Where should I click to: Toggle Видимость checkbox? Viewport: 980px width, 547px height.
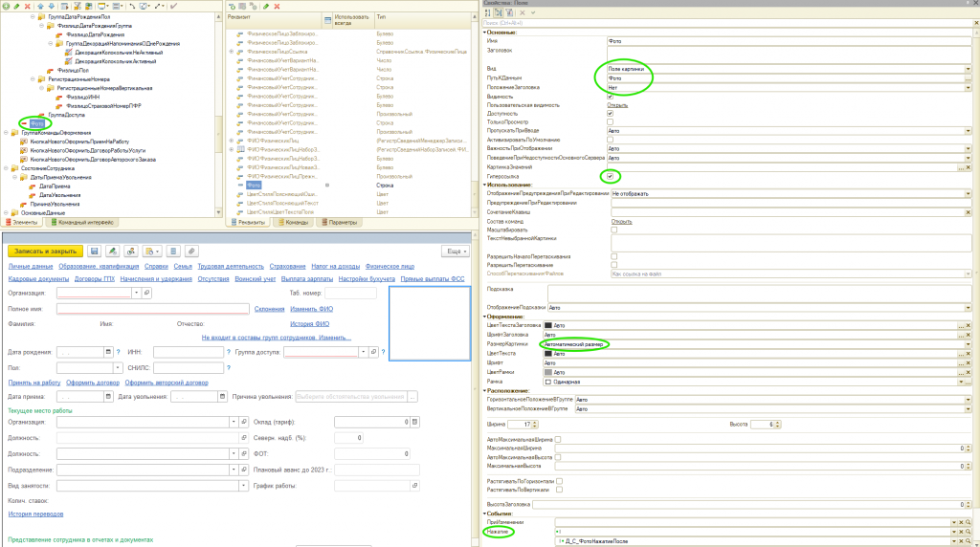[610, 97]
